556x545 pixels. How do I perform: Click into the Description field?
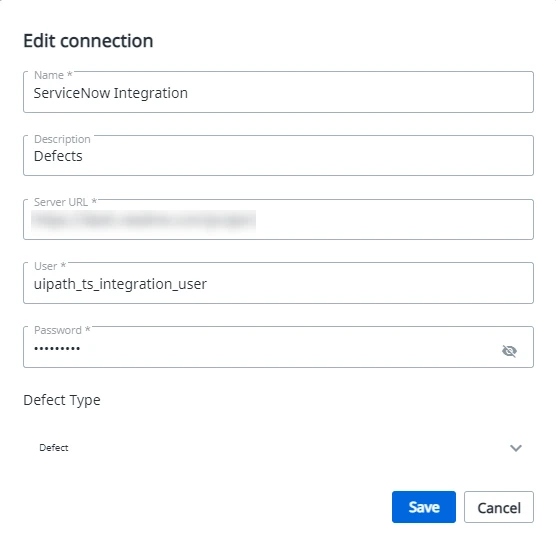click(278, 155)
